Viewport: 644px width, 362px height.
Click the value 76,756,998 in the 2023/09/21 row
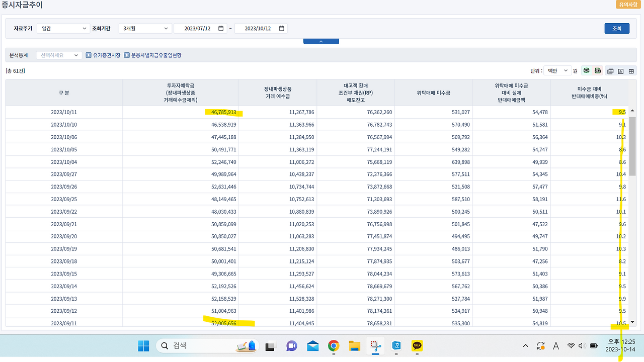[x=379, y=224]
